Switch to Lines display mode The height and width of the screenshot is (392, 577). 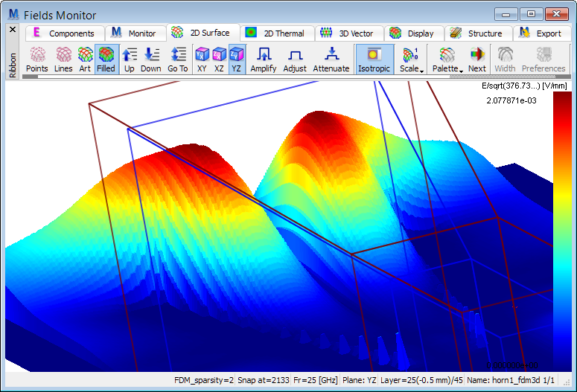(x=63, y=59)
